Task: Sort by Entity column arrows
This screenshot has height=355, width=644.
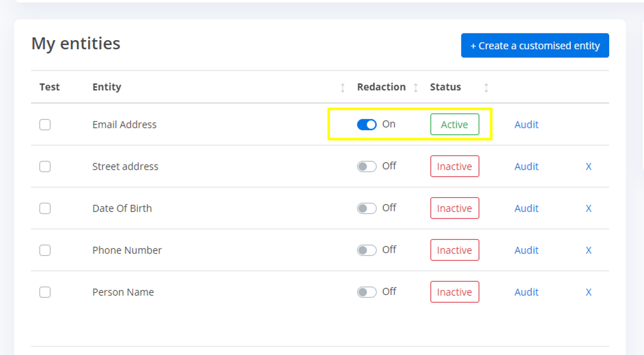Action: pyautogui.click(x=342, y=88)
